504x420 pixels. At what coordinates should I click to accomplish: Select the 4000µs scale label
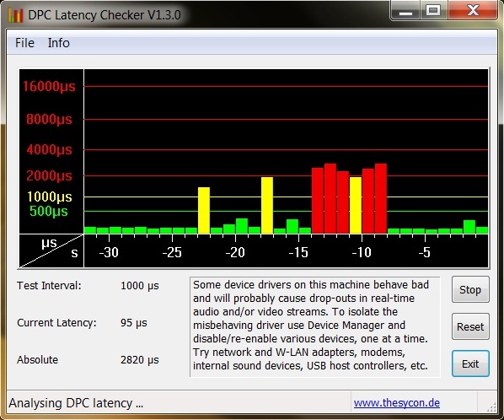[x=49, y=149]
